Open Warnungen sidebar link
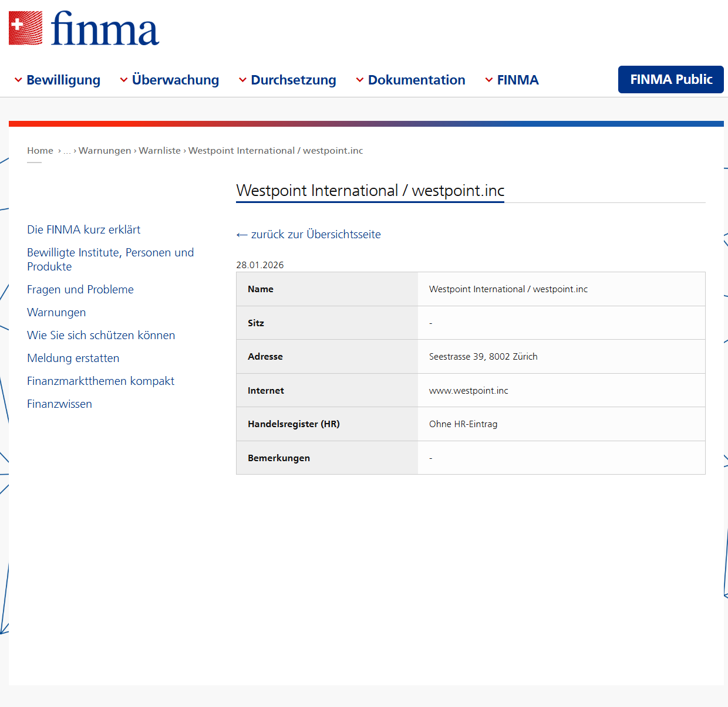Screen dimensions: 728x707 [x=56, y=312]
